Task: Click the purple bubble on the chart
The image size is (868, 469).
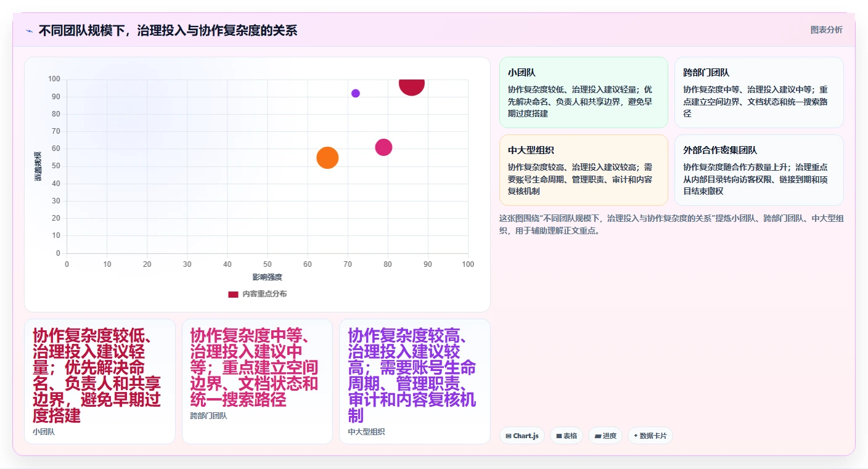Action: (356, 94)
